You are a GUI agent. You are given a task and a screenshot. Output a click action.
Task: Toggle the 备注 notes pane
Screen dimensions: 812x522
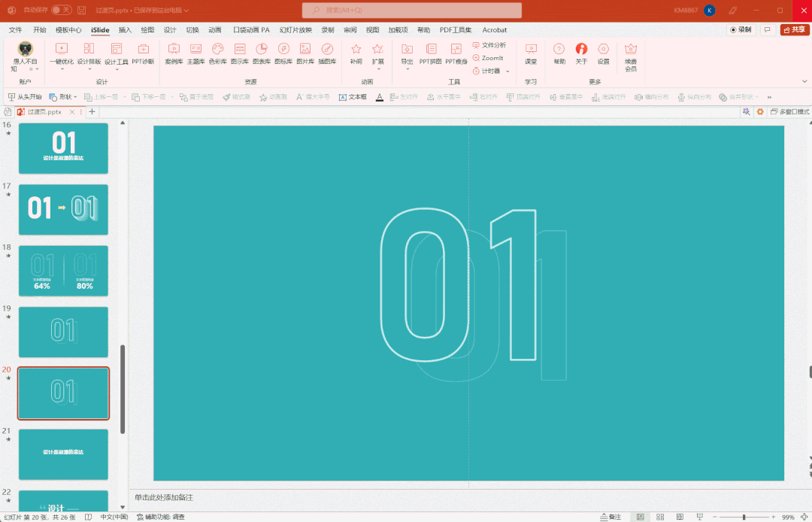coord(611,517)
